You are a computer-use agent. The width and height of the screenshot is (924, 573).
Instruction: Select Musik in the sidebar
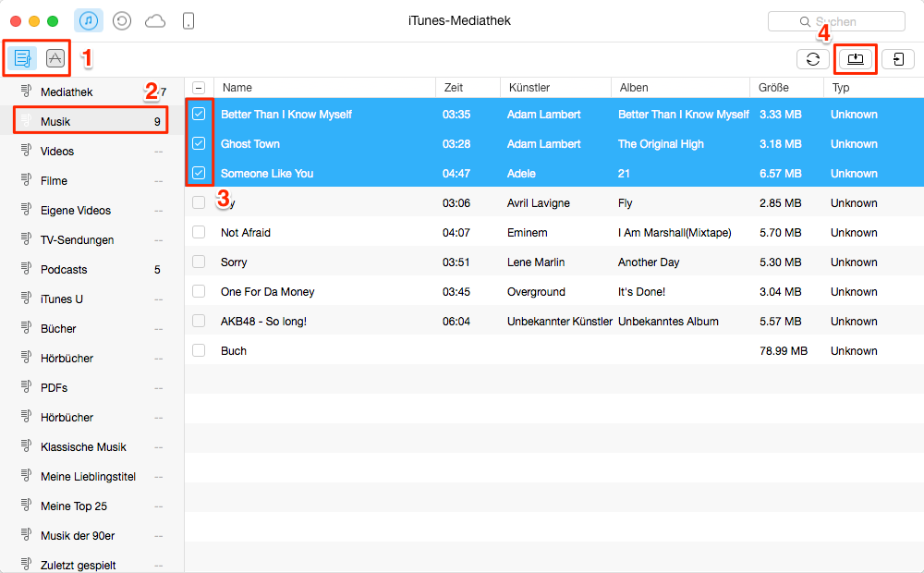click(x=91, y=121)
